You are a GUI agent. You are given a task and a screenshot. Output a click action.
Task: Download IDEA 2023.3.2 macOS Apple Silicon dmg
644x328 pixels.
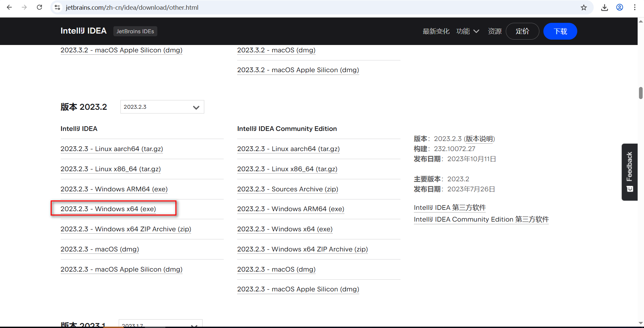(121, 50)
